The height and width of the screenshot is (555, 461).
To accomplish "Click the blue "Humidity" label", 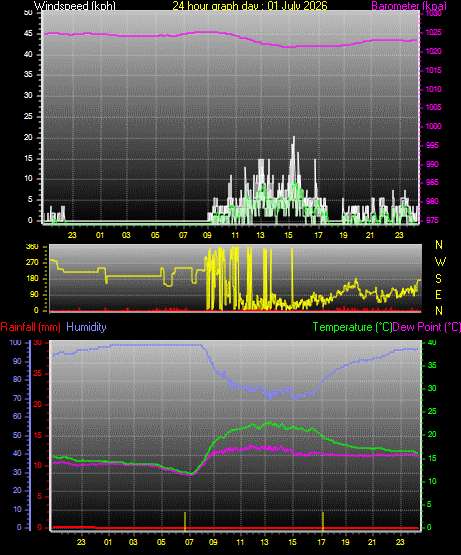I will coord(86,327).
